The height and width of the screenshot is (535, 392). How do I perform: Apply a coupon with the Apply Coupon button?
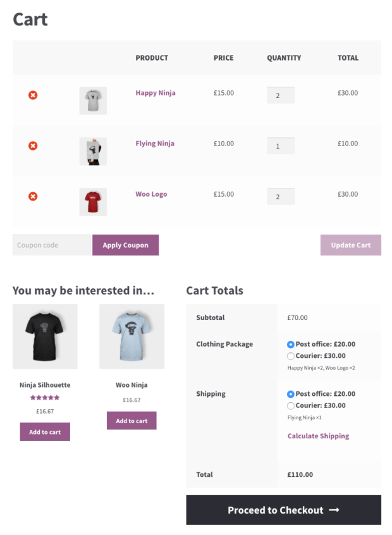point(125,245)
